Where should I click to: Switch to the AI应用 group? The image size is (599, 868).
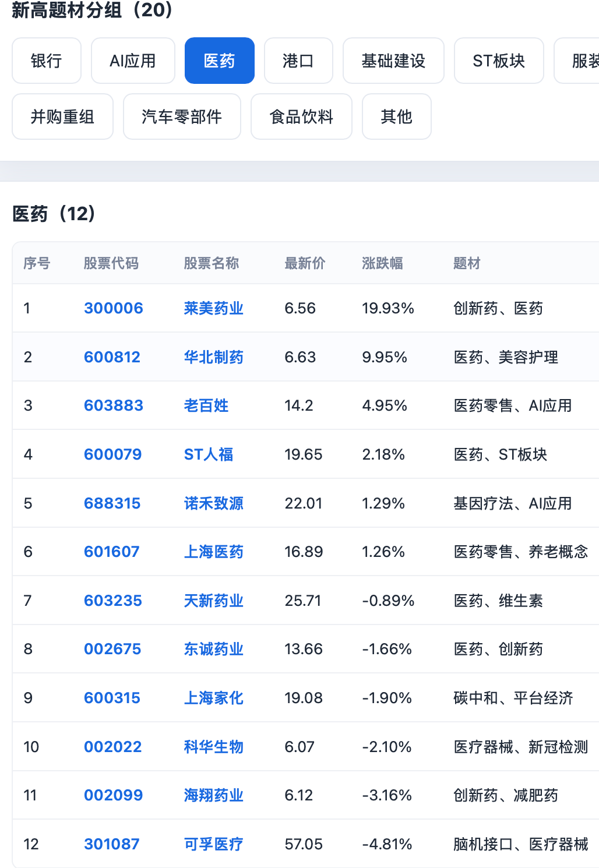click(x=133, y=61)
